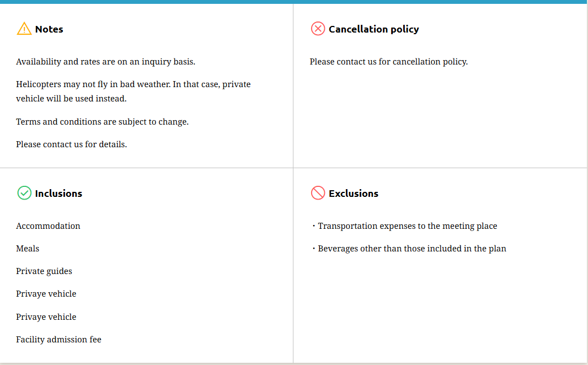
Task: Click the helicopters bad weather note
Action: point(133,92)
